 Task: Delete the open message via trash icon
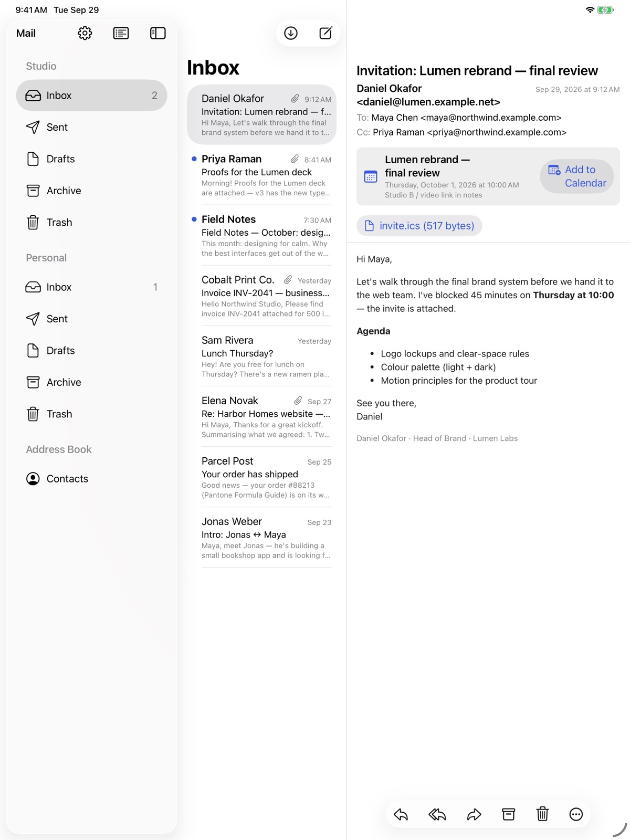[x=542, y=814]
